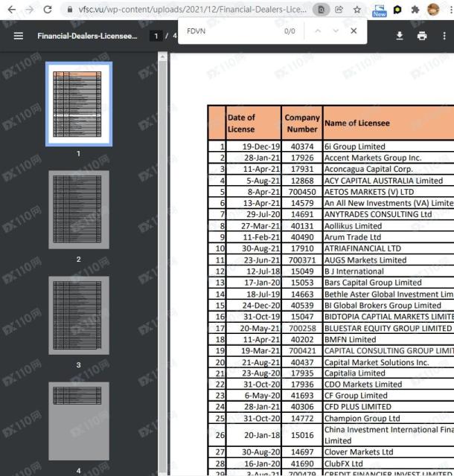Select page 3 thumbnail
Viewport: 454px width, 476px height.
[79, 315]
